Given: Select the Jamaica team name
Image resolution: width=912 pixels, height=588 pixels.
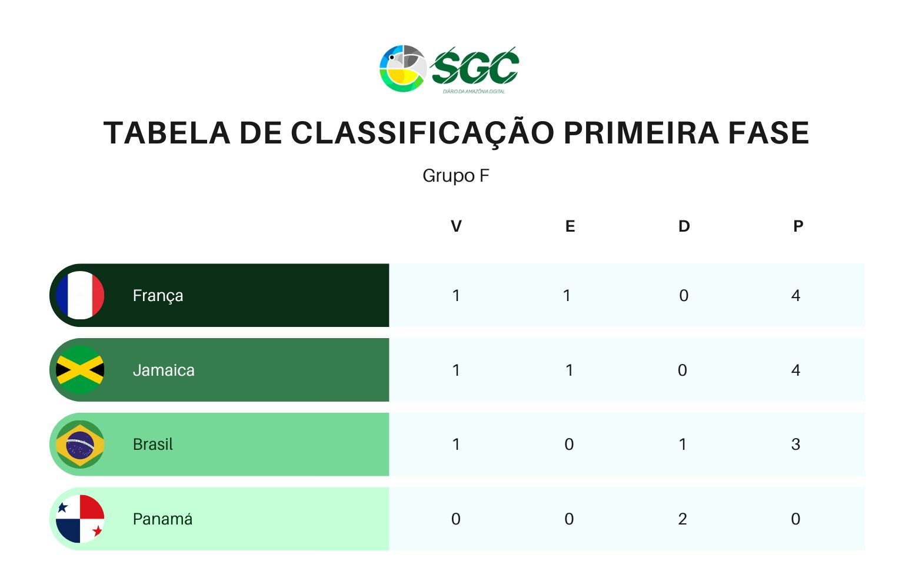Looking at the screenshot, I should point(164,370).
